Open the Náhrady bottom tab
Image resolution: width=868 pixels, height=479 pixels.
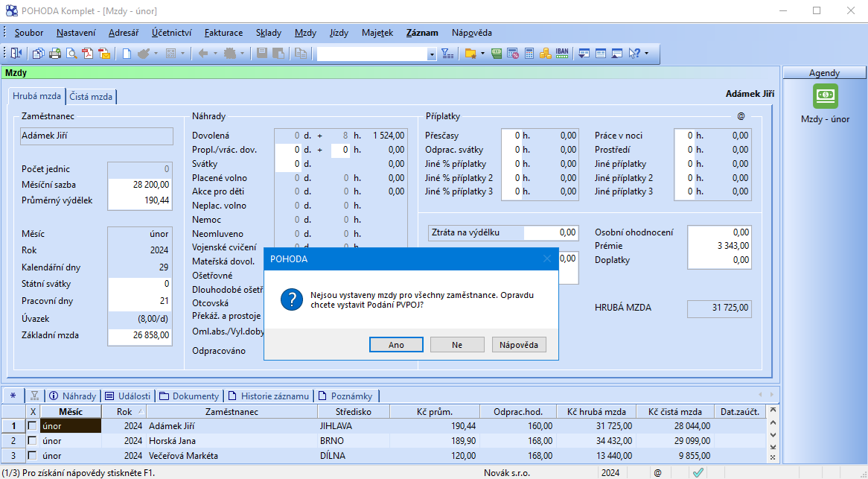click(72, 396)
